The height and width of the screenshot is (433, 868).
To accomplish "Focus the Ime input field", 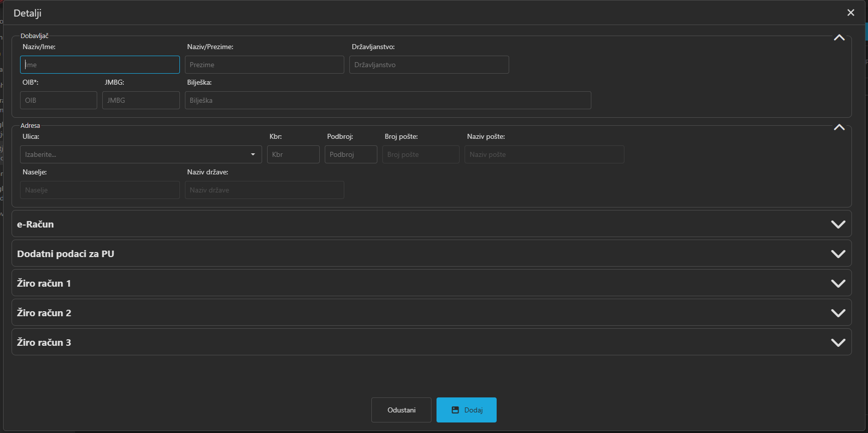I will click(x=100, y=65).
